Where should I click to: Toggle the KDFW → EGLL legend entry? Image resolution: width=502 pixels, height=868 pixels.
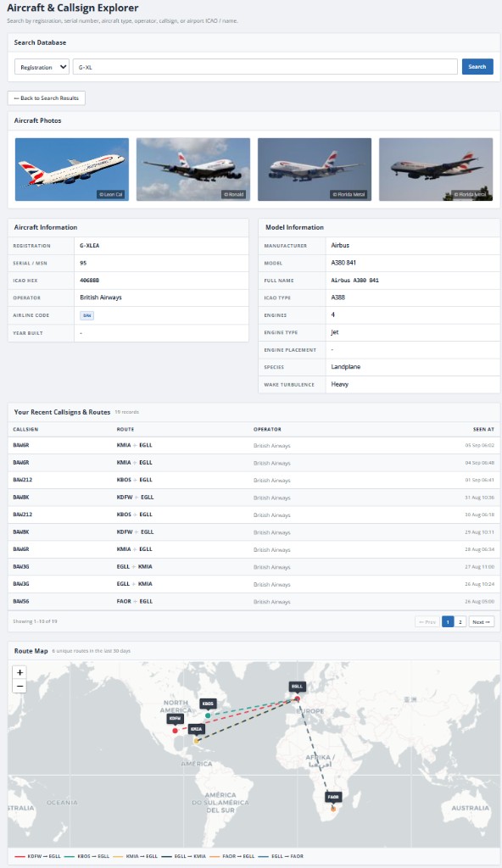(x=37, y=856)
